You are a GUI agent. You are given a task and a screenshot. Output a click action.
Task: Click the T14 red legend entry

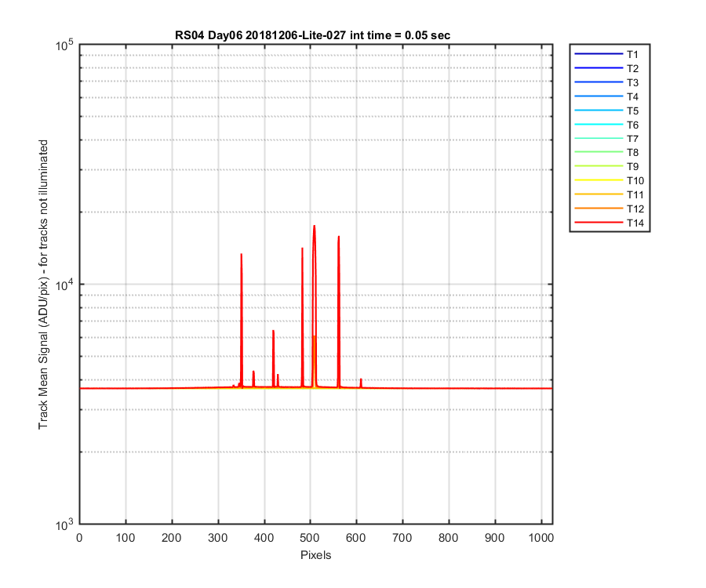610,223
